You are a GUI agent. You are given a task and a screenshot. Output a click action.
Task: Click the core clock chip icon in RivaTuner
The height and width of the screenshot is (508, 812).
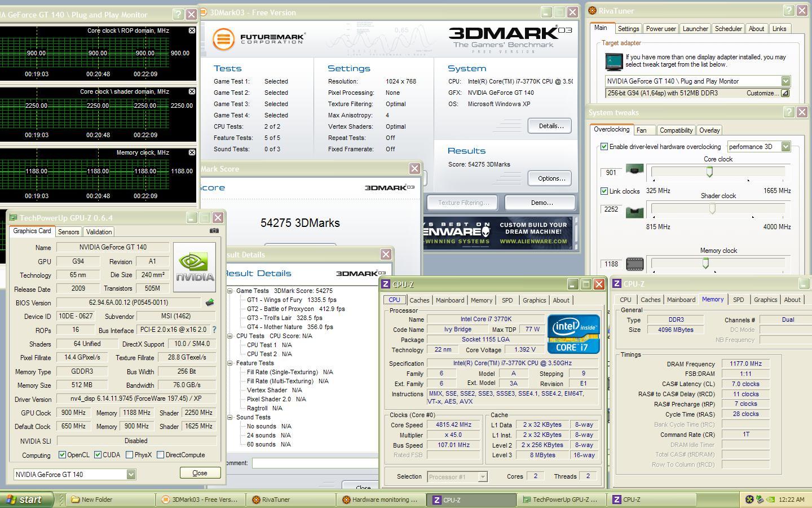pos(634,170)
